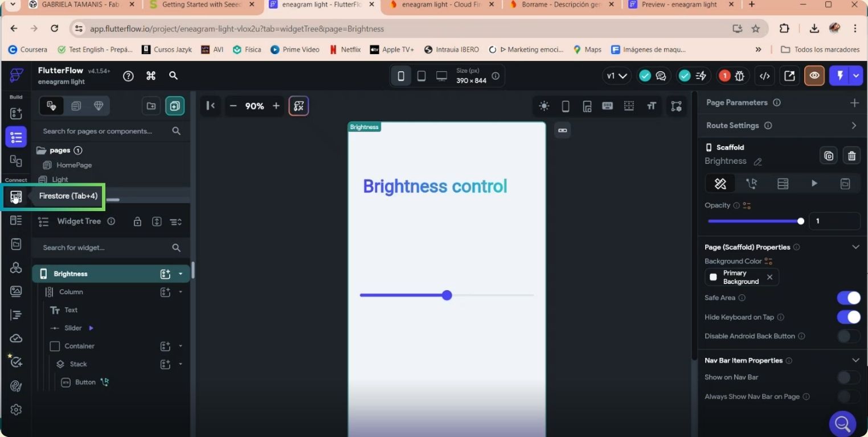
Task: Collapse Page (Scaffold) Properties section
Action: pyautogui.click(x=855, y=247)
